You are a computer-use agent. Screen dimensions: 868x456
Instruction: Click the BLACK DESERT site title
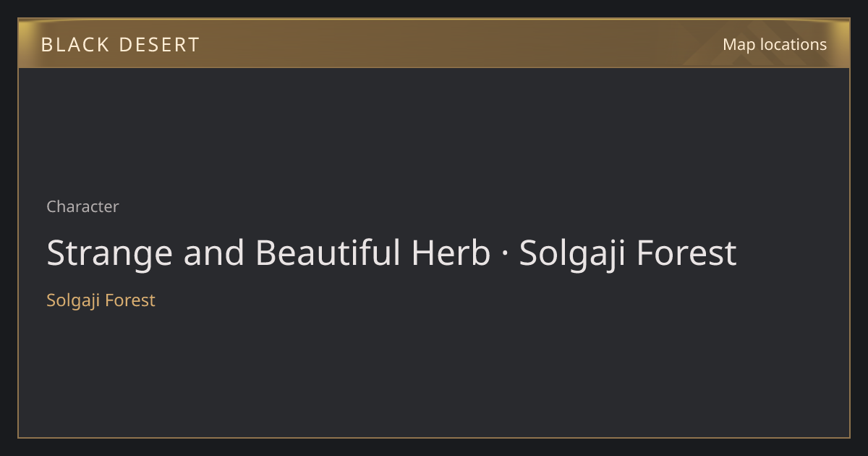point(120,45)
